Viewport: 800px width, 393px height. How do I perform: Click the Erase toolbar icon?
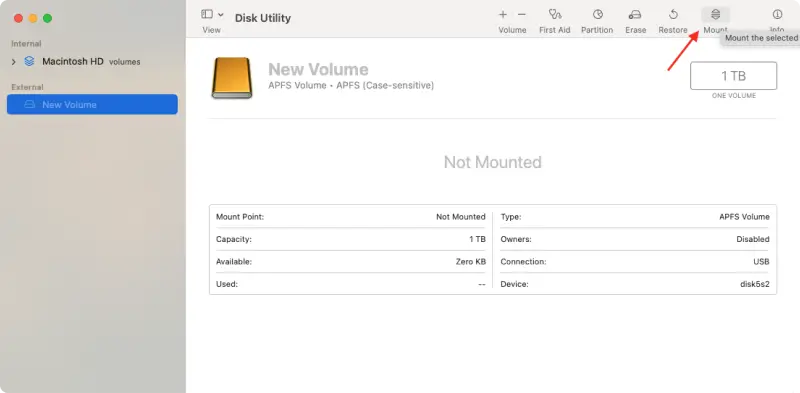[x=635, y=14]
